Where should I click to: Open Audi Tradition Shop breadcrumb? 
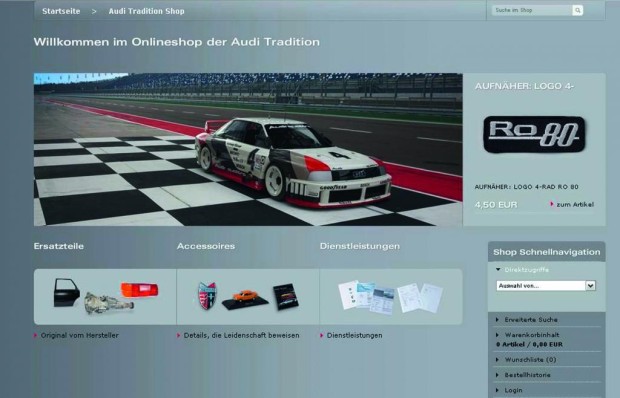(x=146, y=11)
